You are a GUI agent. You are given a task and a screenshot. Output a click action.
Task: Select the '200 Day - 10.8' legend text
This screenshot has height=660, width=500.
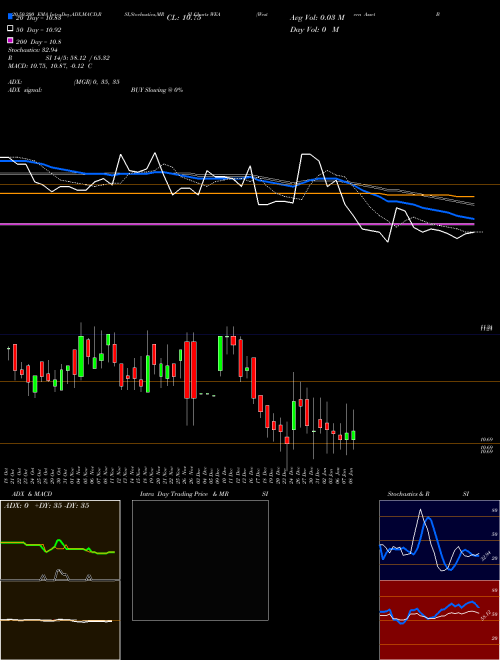39,42
